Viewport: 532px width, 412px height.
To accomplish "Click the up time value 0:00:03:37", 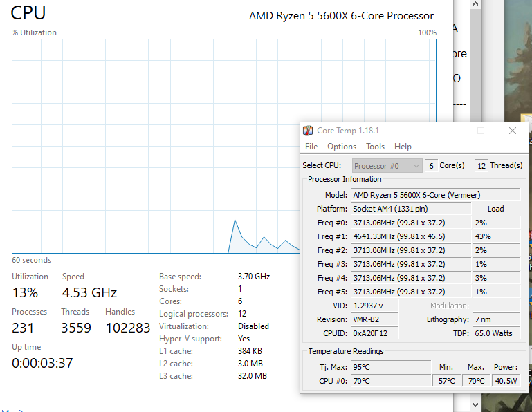I will 42,363.
